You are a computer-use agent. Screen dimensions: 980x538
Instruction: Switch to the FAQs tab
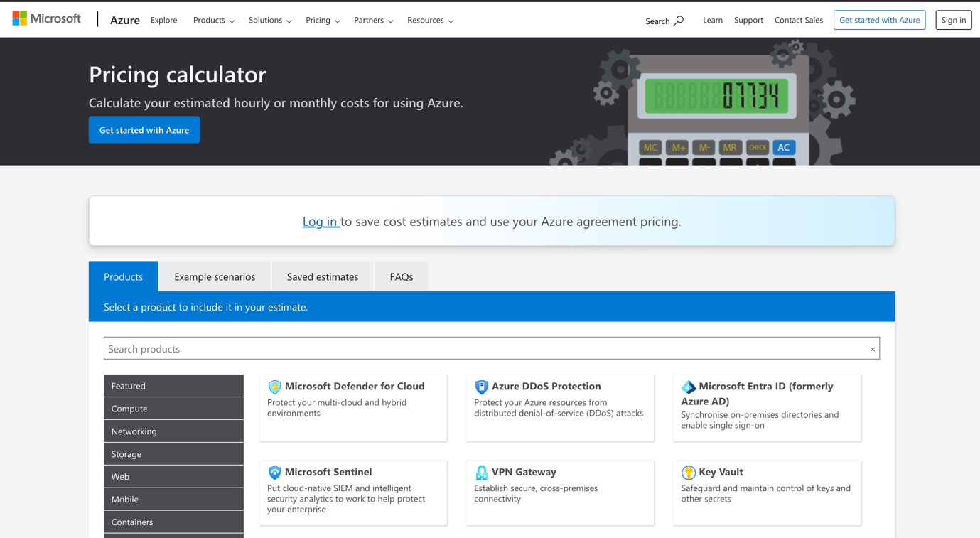(x=402, y=276)
